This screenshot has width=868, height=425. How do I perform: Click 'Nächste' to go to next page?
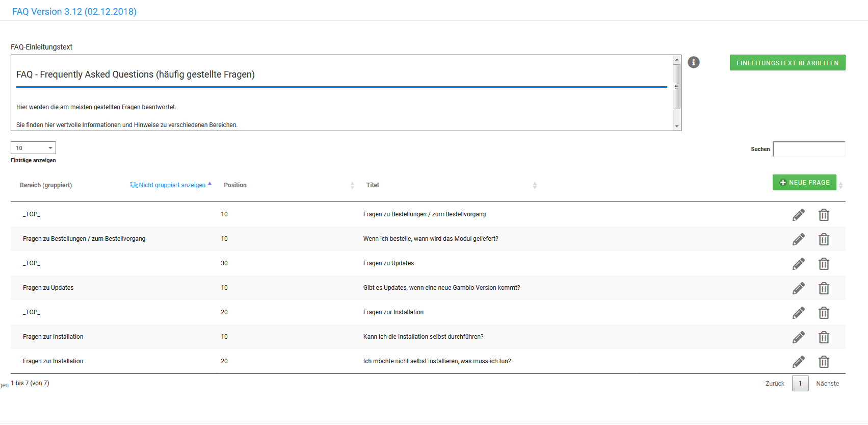click(827, 384)
